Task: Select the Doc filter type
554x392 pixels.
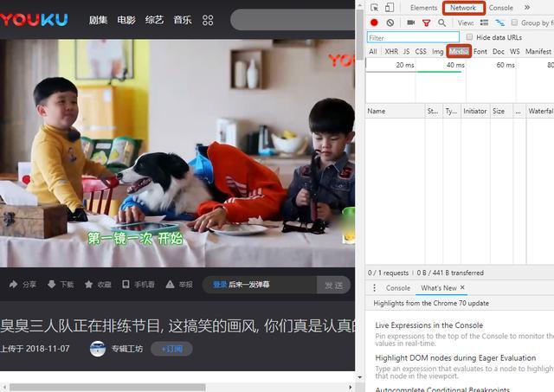Action: tap(499, 52)
